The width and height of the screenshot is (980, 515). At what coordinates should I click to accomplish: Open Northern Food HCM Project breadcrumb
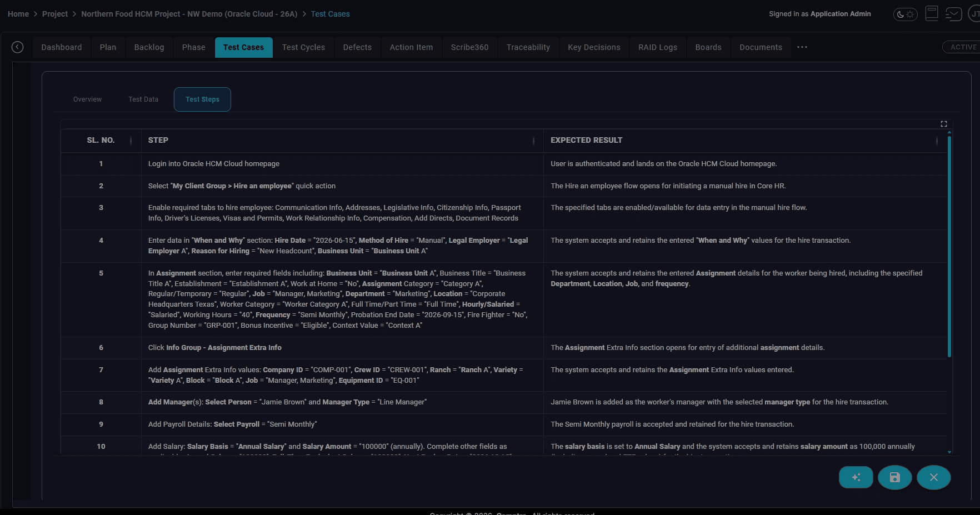click(x=189, y=14)
